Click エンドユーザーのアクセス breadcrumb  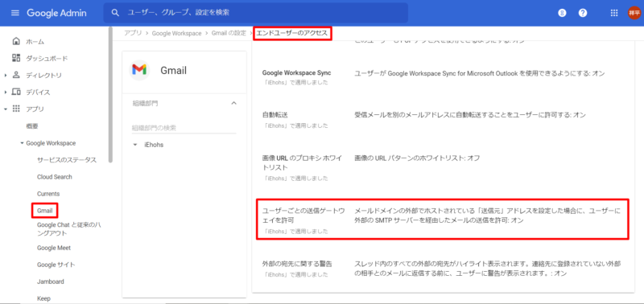(292, 33)
